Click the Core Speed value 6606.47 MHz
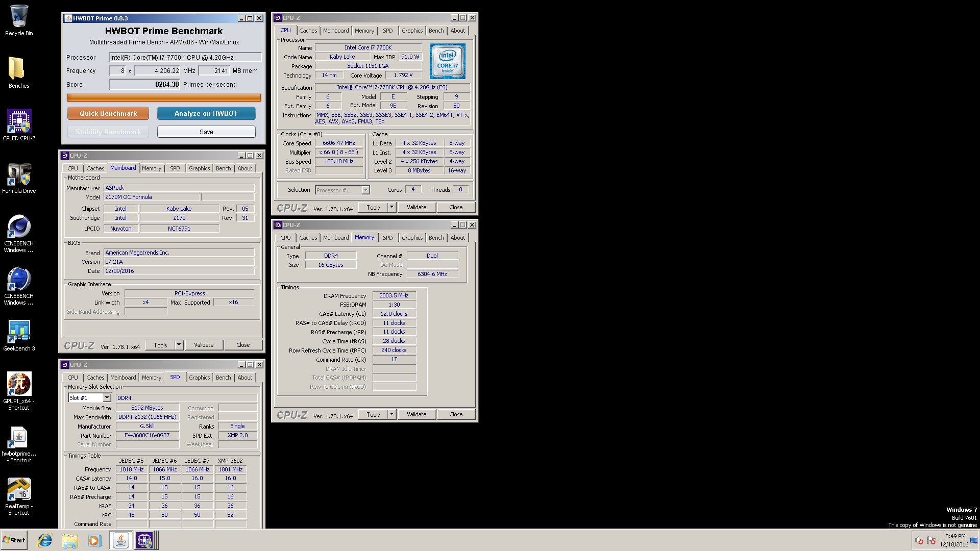 tap(339, 143)
